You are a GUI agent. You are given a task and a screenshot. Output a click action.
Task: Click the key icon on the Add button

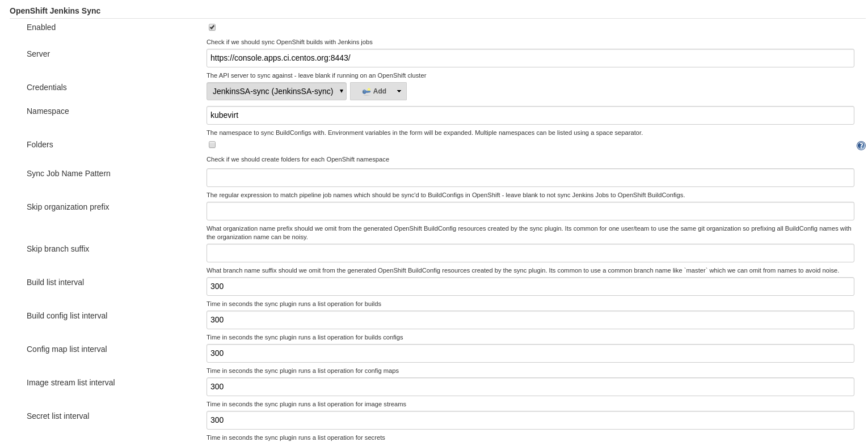pyautogui.click(x=366, y=91)
